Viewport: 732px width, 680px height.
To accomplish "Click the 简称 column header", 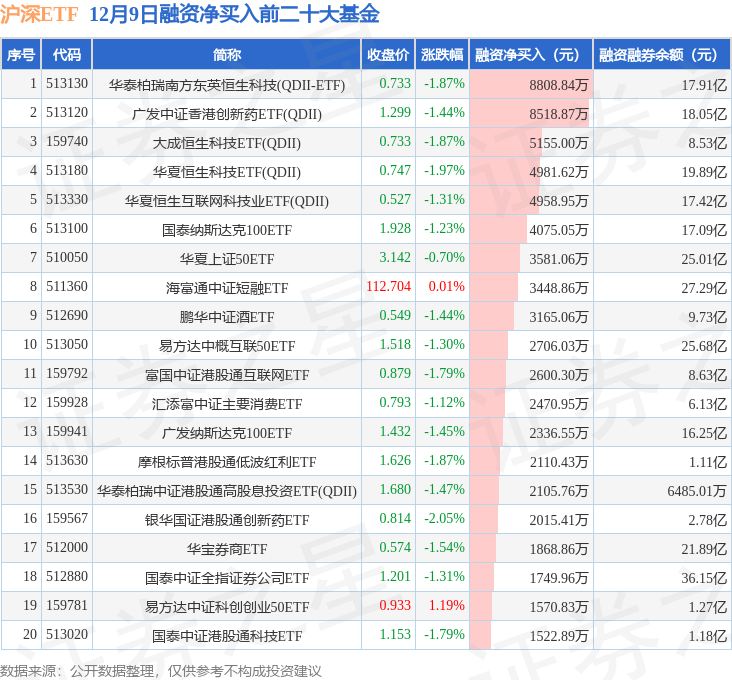I will click(x=227, y=55).
